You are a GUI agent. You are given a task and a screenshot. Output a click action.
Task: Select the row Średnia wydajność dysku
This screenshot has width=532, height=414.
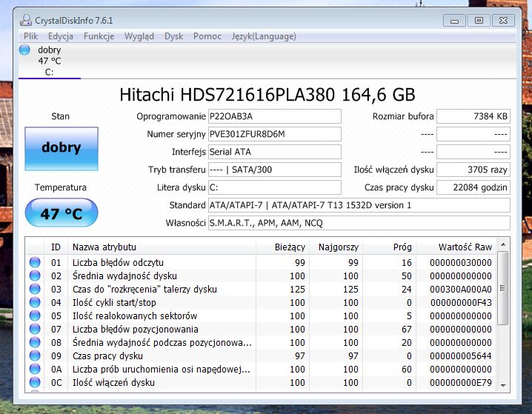coord(262,276)
